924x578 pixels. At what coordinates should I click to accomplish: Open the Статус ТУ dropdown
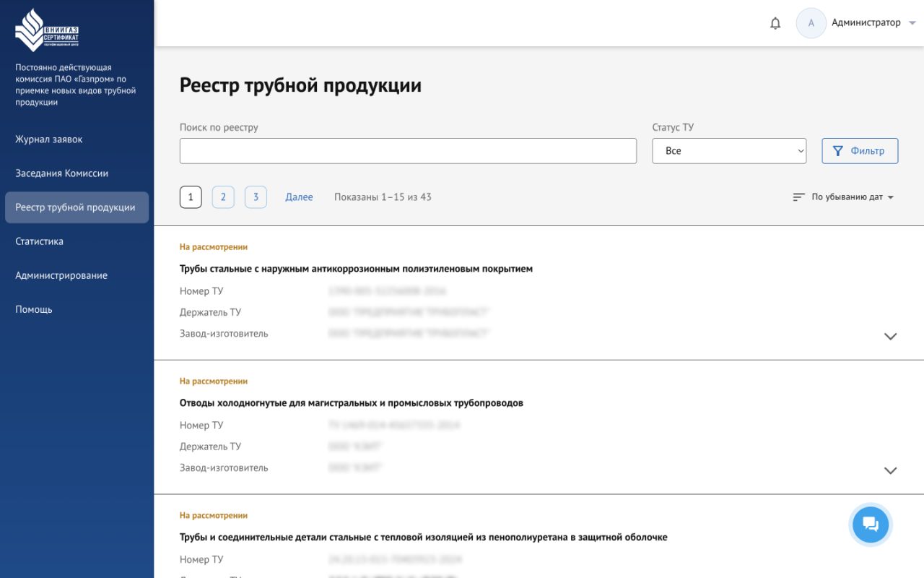(x=728, y=151)
